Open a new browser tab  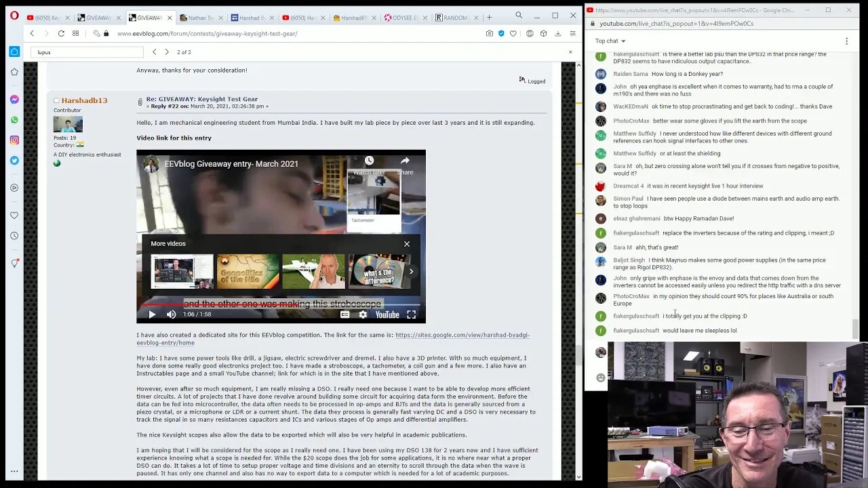point(489,17)
